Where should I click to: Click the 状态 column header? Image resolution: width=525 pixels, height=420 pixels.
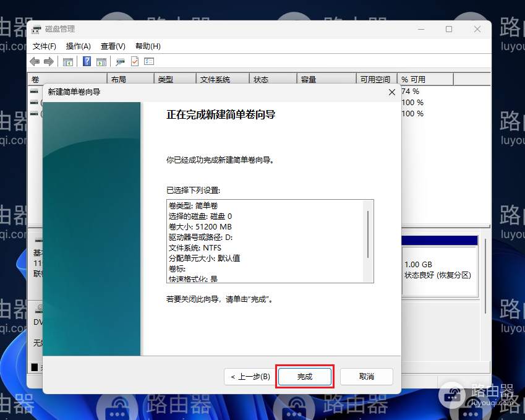pyautogui.click(x=273, y=79)
